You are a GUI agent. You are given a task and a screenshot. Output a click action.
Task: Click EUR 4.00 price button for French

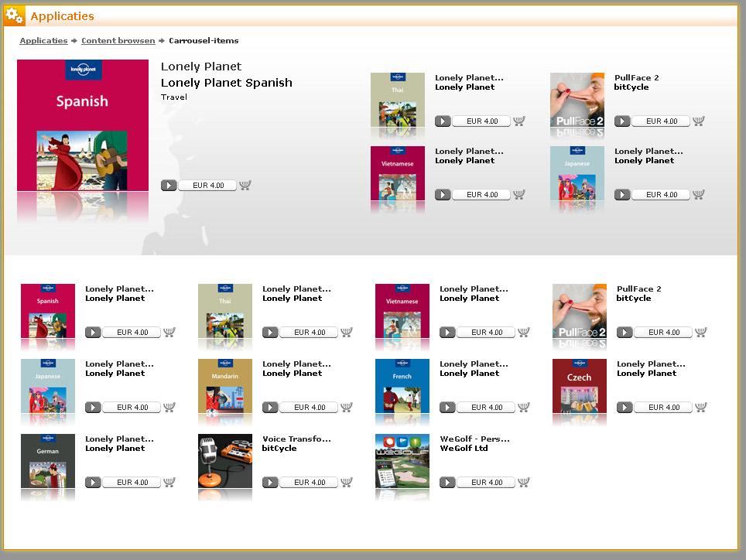click(x=486, y=407)
